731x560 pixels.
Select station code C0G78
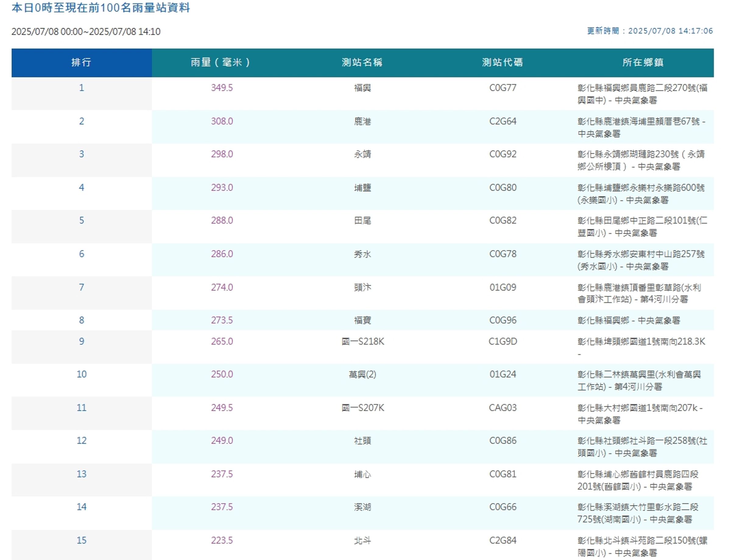(503, 254)
